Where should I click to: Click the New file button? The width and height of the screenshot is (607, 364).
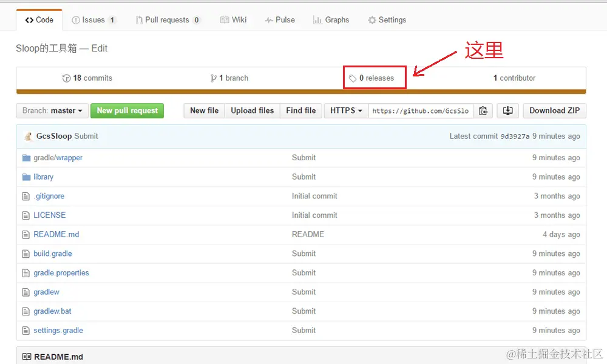204,110
